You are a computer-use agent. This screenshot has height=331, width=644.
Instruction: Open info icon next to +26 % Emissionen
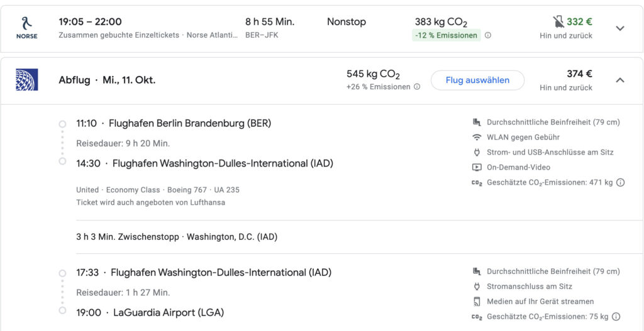tap(417, 87)
